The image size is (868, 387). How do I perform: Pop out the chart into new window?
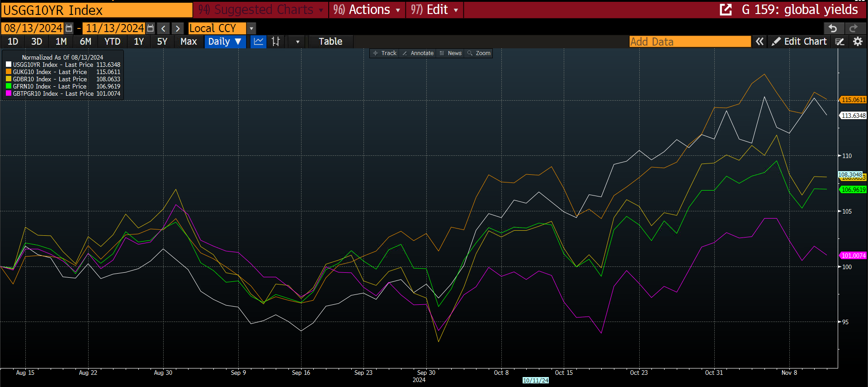coord(726,9)
